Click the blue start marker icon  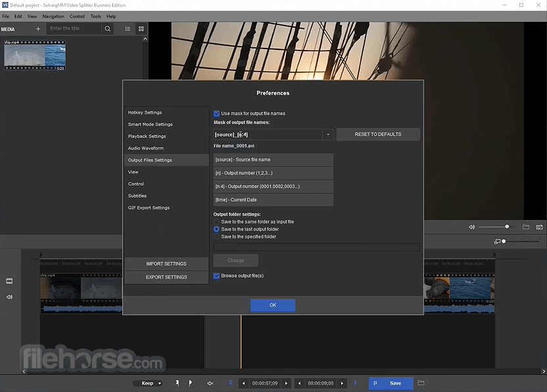click(231, 383)
